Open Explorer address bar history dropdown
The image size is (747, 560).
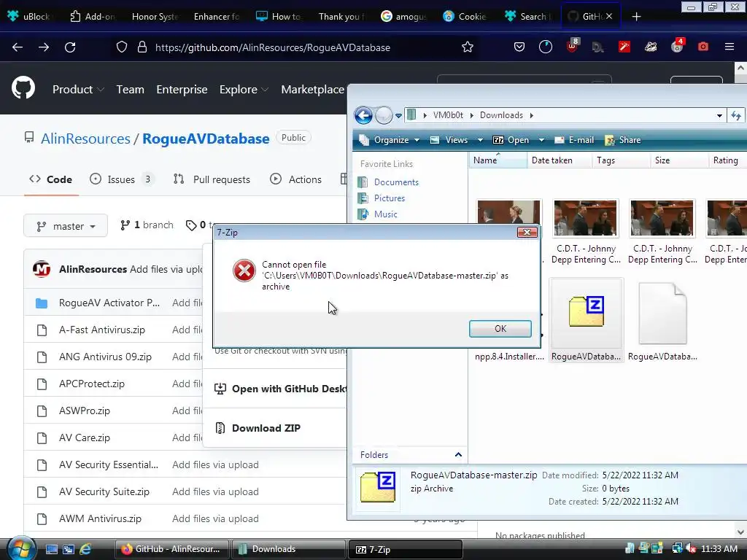(x=719, y=115)
